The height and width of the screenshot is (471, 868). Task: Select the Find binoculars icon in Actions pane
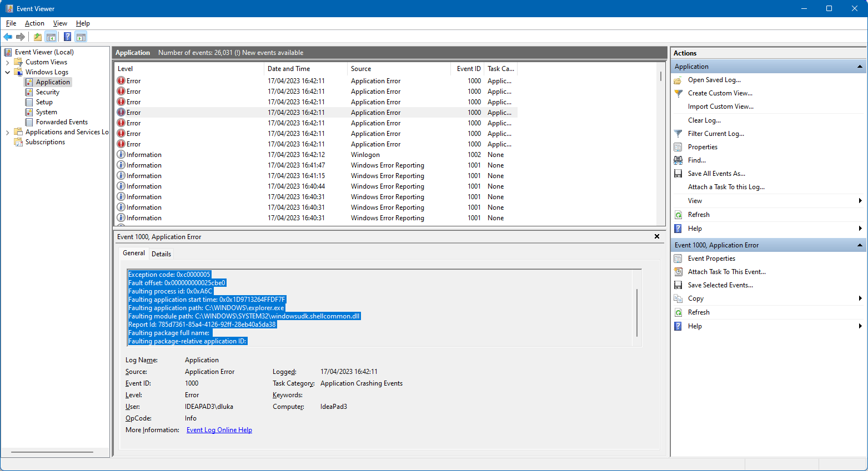(x=678, y=160)
